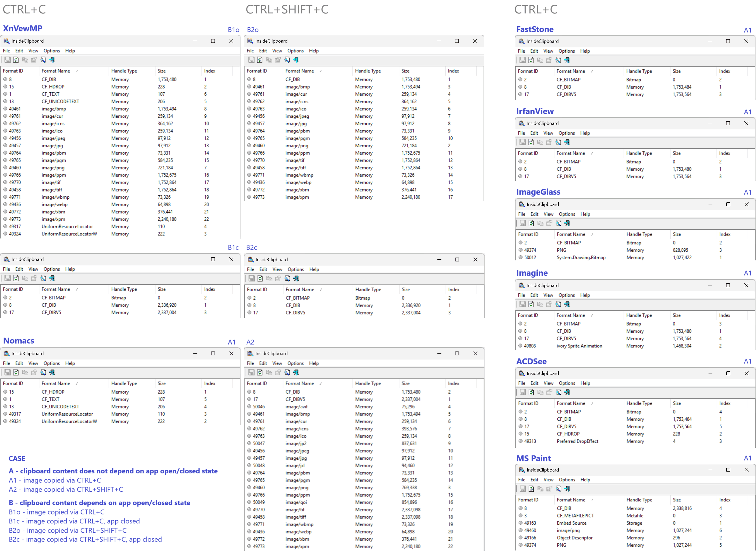The height and width of the screenshot is (551, 756).
Task: Click Size column header in B2o window
Action: [x=405, y=71]
